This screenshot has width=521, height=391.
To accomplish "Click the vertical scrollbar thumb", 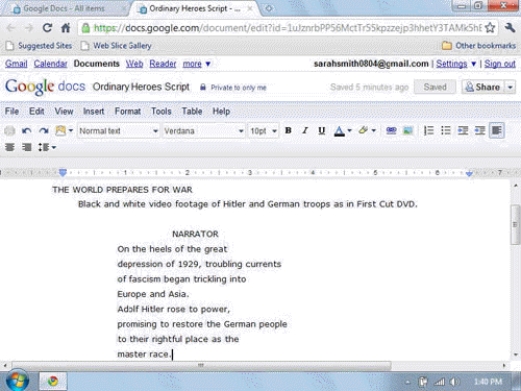I will pos(515,224).
